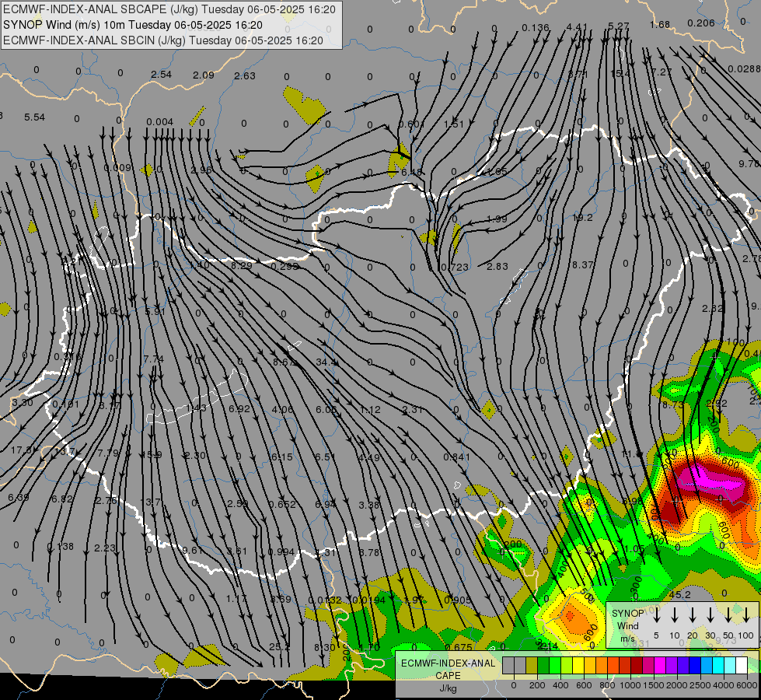
Task: Click the magenta CAPE legend swatch
Action: pyautogui.click(x=660, y=665)
